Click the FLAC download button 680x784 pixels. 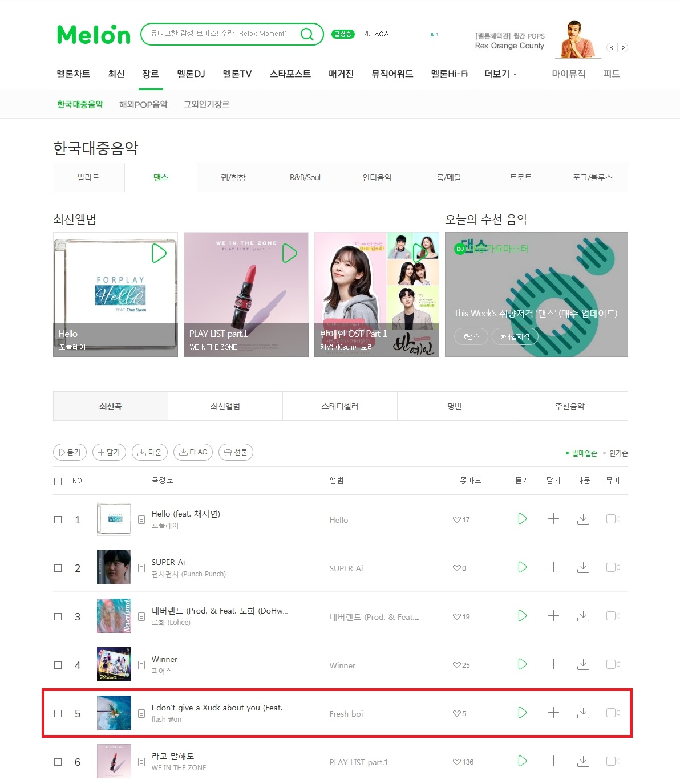pyautogui.click(x=193, y=452)
